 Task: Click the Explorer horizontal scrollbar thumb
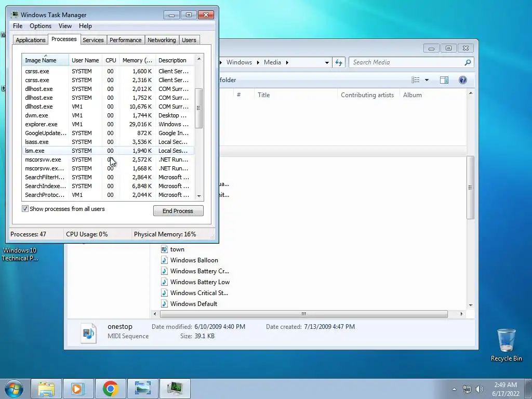[x=303, y=314]
